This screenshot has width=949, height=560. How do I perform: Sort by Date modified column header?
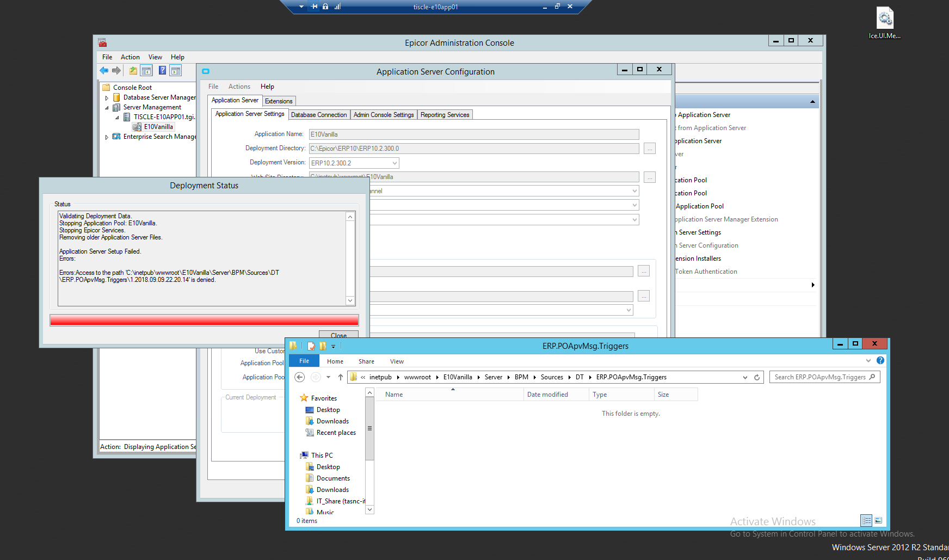(556, 395)
